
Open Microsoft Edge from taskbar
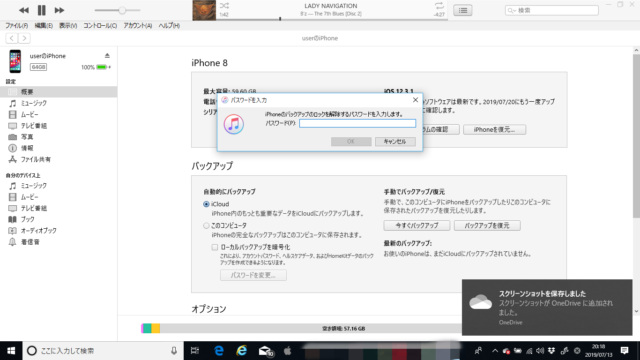[x=219, y=351]
